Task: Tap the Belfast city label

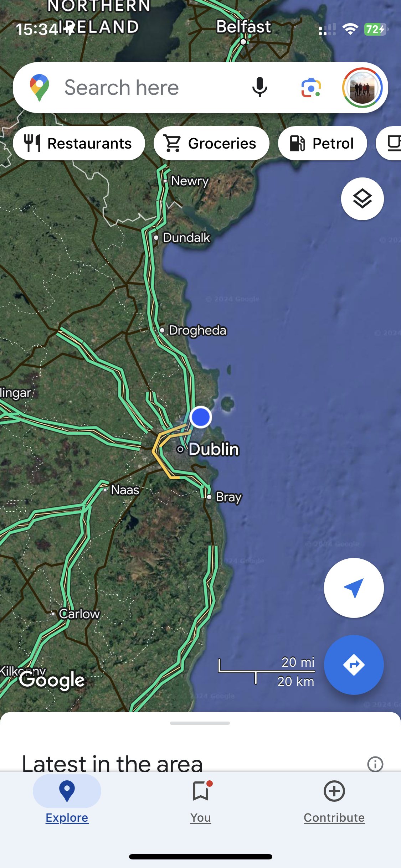Action: (x=244, y=27)
